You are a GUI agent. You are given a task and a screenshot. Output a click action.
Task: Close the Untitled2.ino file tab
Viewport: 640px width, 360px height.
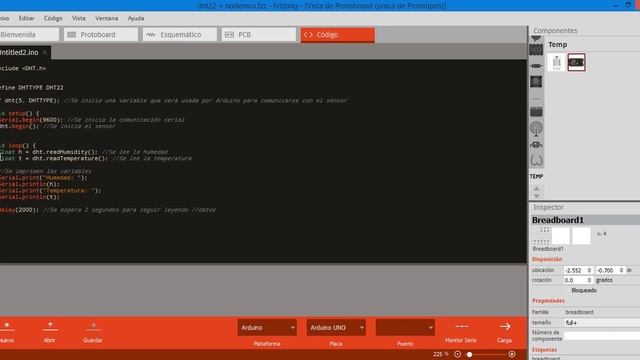pos(45,52)
